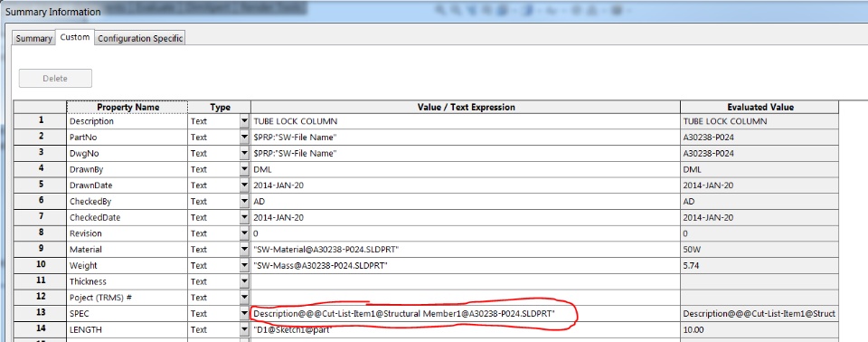
Task: Edit the DrawnBy value DML
Action: pos(466,169)
